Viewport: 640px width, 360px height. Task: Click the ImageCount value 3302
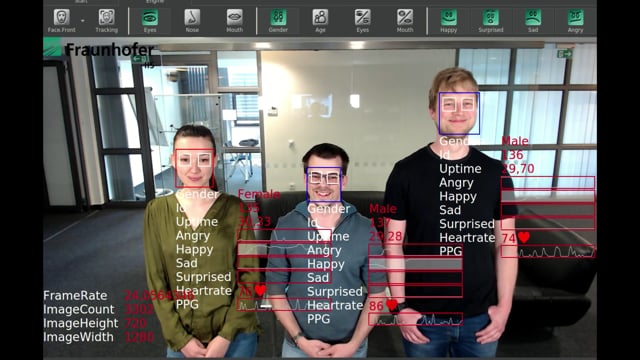[x=139, y=309]
